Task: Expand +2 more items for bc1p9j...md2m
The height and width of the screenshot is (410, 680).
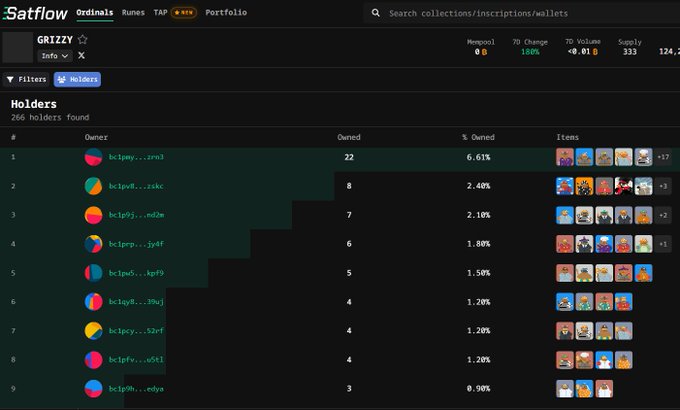Action: point(663,215)
